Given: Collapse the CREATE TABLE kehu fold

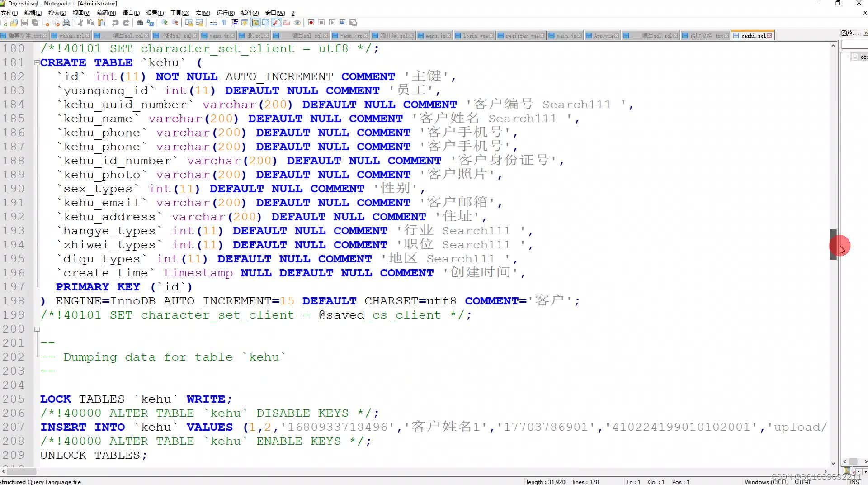Looking at the screenshot, I should (37, 62).
